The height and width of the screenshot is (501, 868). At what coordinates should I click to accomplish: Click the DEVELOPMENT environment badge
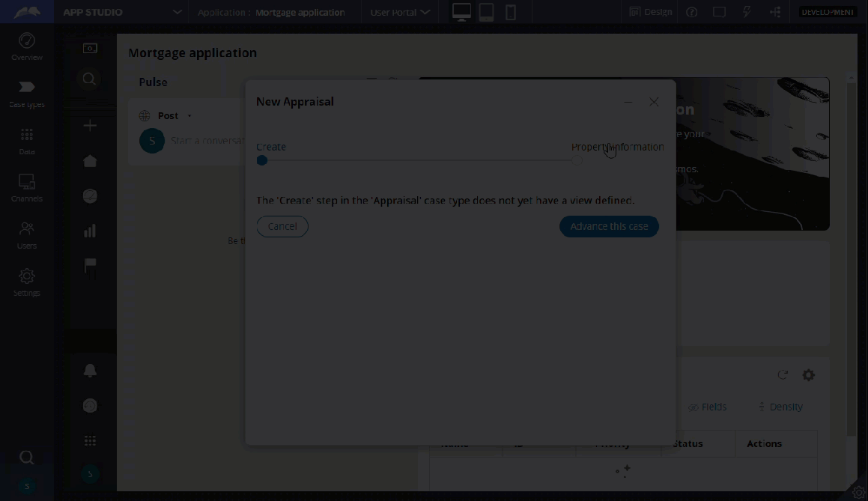pos(828,12)
